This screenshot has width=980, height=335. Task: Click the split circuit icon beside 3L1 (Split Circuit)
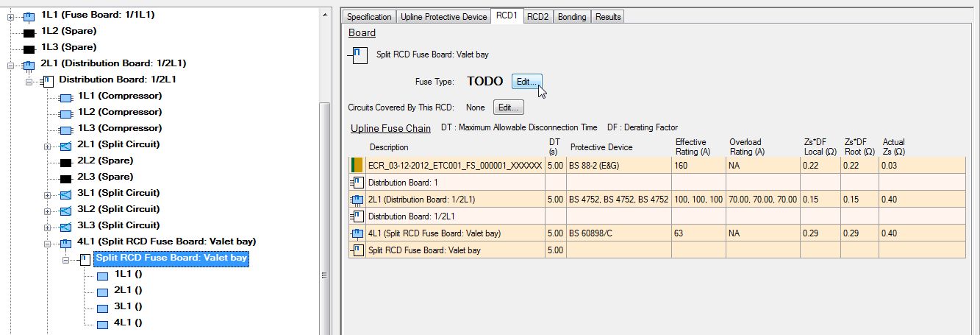point(65,194)
